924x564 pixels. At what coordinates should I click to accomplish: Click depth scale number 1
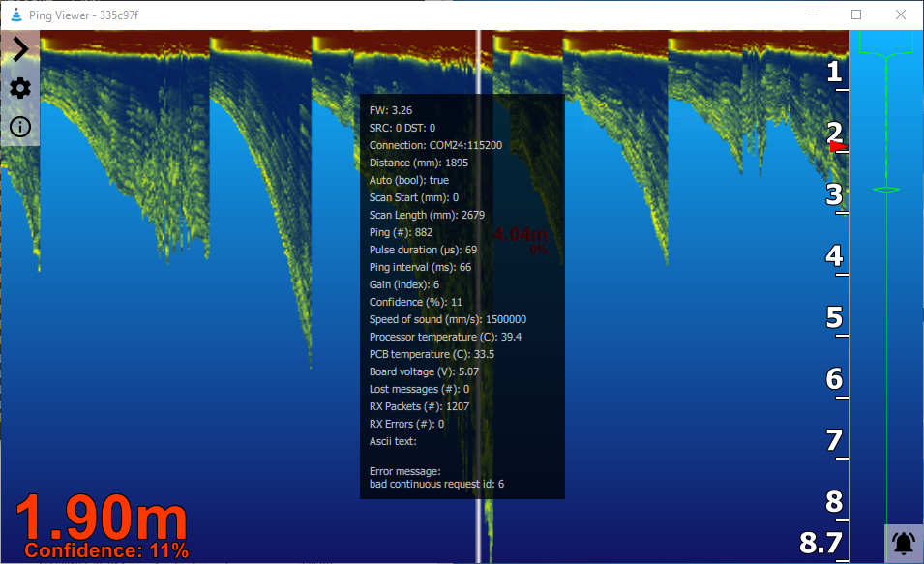coord(834,72)
